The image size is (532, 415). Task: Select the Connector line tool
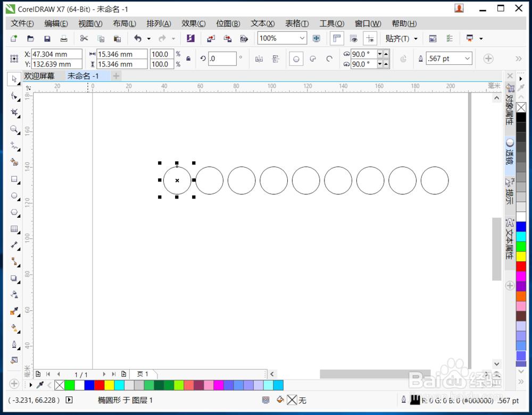(x=14, y=262)
